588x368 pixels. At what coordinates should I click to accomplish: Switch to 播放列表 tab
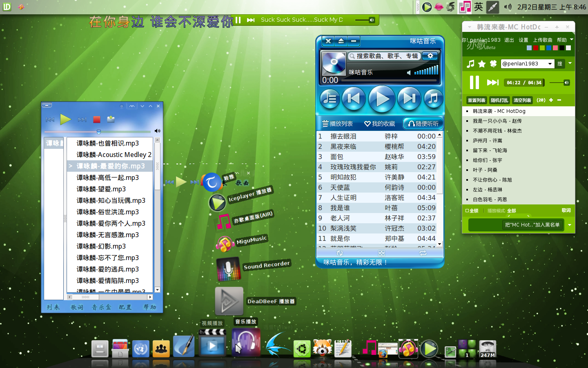click(338, 123)
